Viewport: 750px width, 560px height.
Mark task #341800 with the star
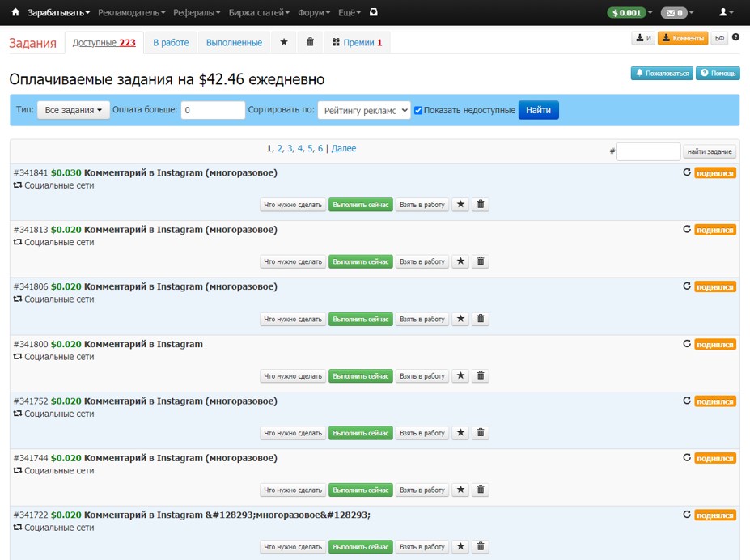pos(460,375)
